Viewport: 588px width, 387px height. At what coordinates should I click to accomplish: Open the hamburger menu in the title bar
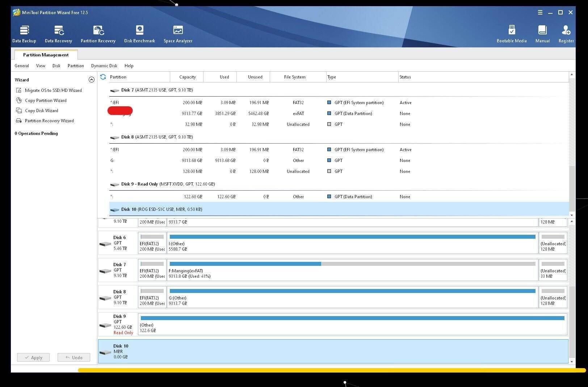540,12
